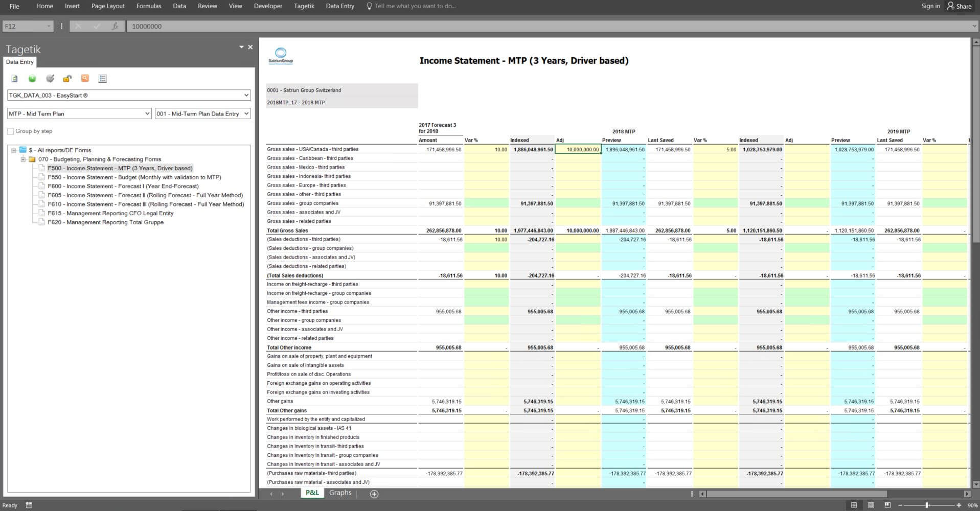Open the MTP - Mid Term Plan dropdown
The image size is (980, 511).
coord(147,114)
